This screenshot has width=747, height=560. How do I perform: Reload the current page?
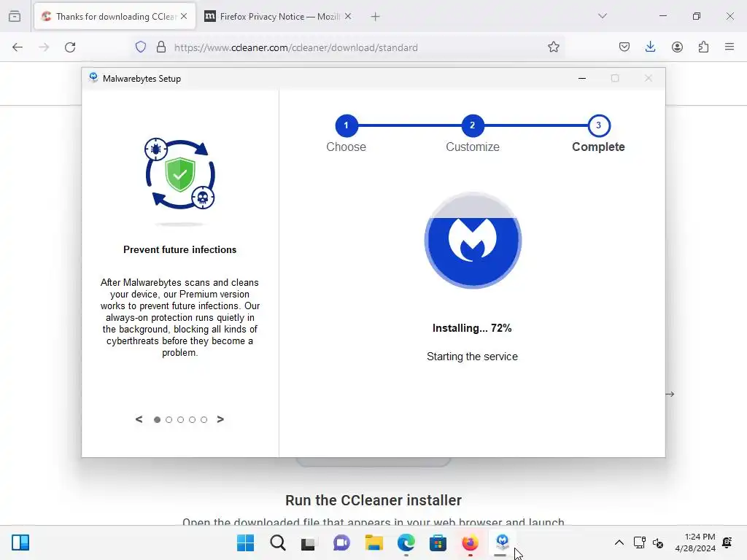tap(70, 47)
